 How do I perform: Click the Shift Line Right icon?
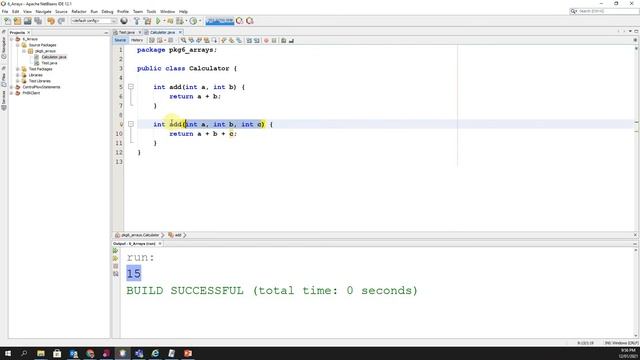pyautogui.click(x=257, y=40)
